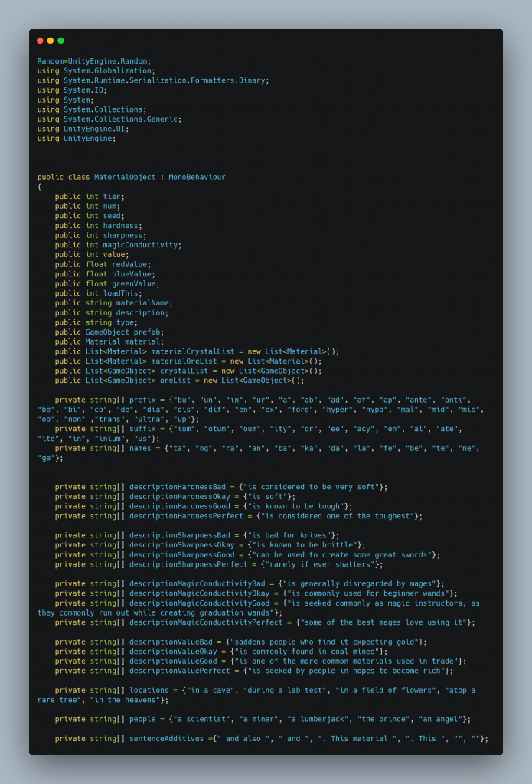Click the green maximize window dot
The width and height of the screenshot is (532, 784).
point(60,41)
